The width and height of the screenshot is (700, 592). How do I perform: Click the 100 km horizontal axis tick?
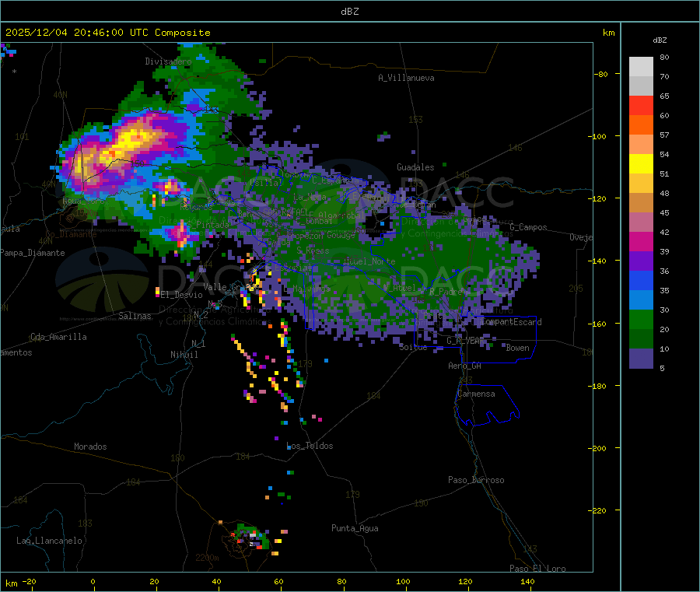point(403,581)
